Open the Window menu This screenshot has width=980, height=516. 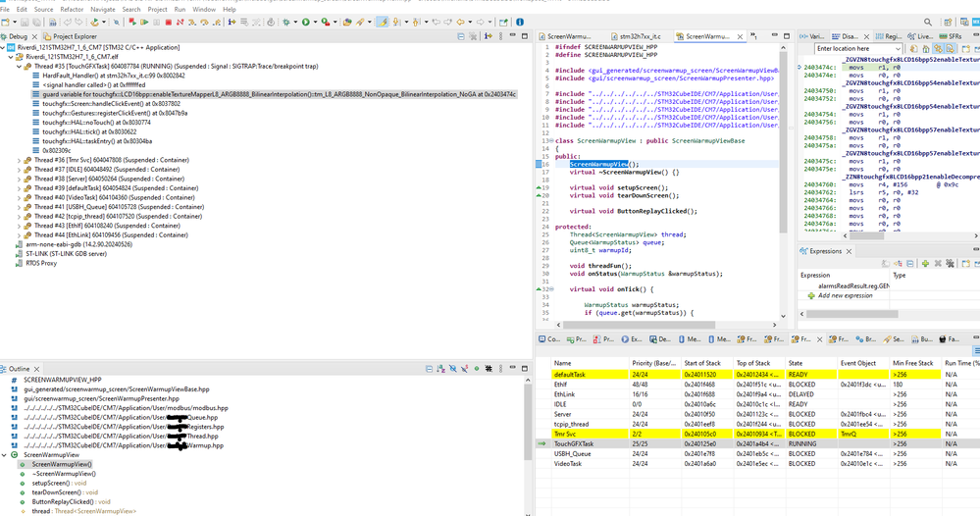(x=204, y=10)
